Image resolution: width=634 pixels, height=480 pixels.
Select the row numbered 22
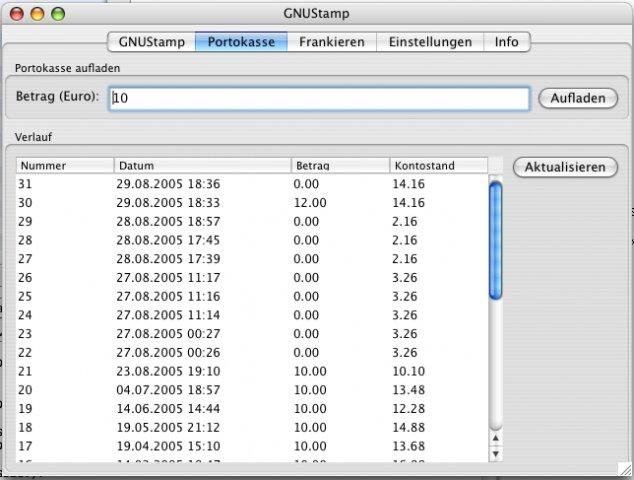pos(252,353)
